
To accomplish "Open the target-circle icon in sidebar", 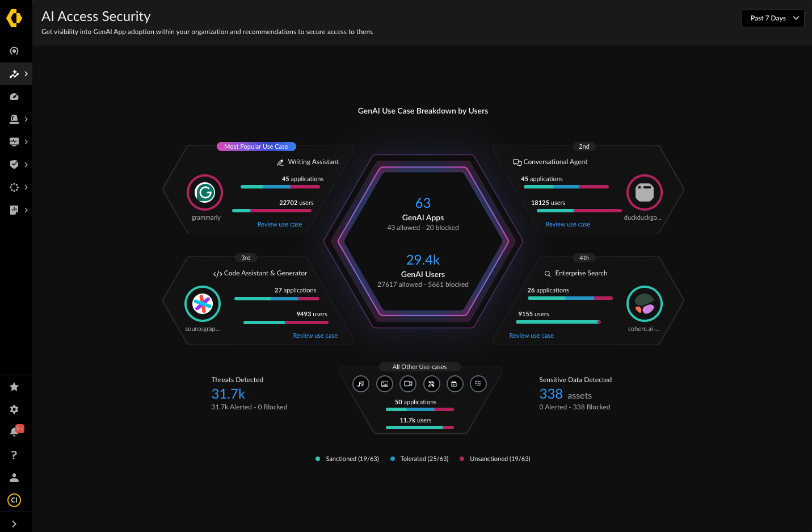I will click(14, 51).
